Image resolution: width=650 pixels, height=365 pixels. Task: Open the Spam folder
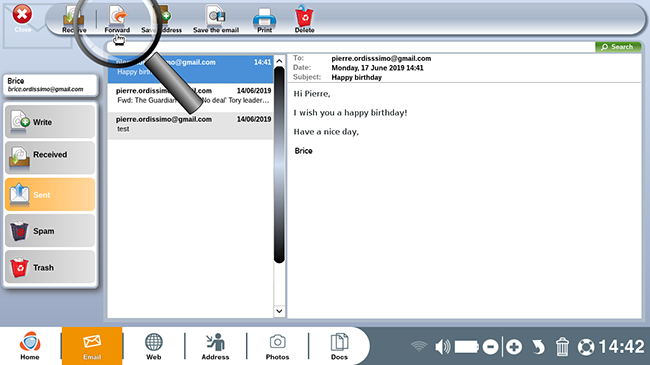(50, 231)
